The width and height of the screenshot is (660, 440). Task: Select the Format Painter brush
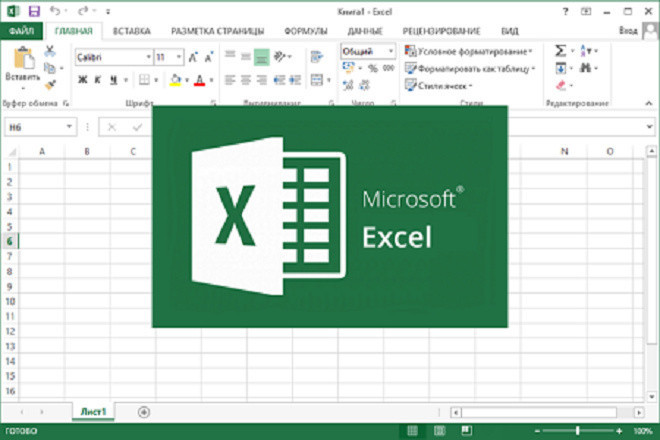coord(50,85)
